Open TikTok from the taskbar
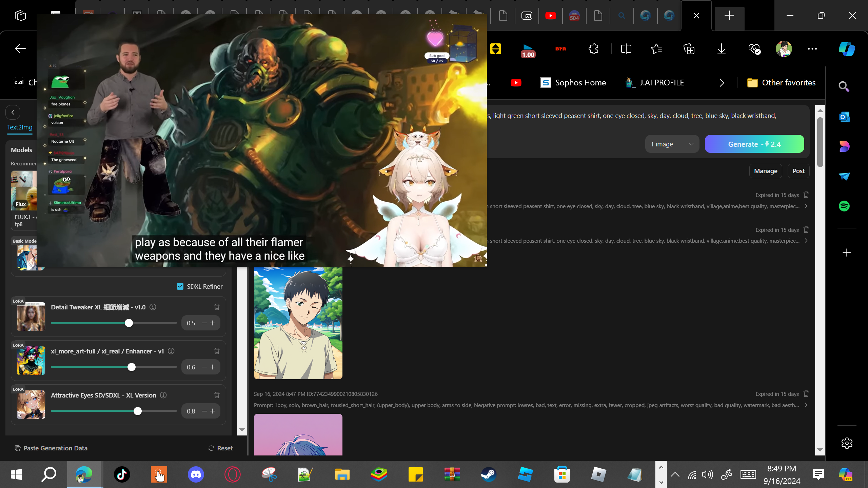 tap(122, 474)
